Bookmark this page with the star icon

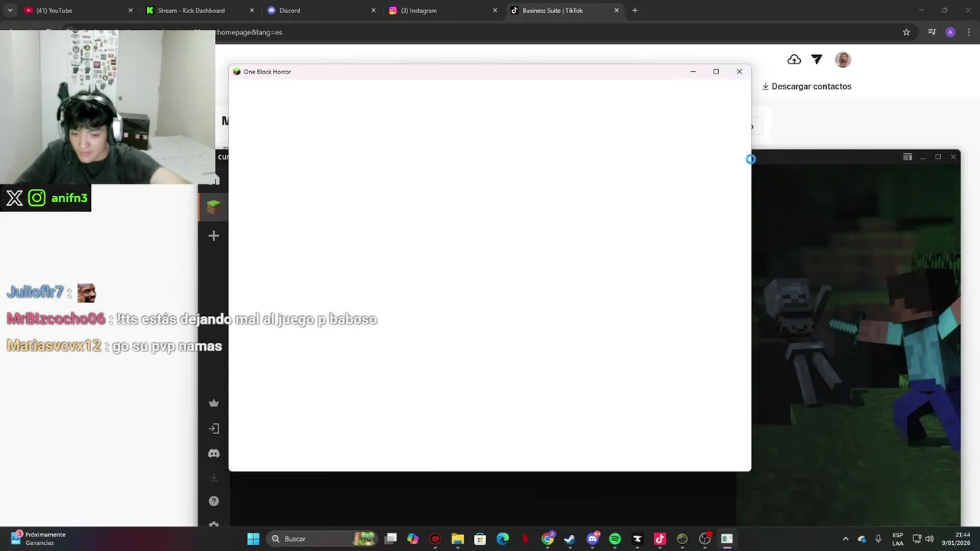point(906,32)
